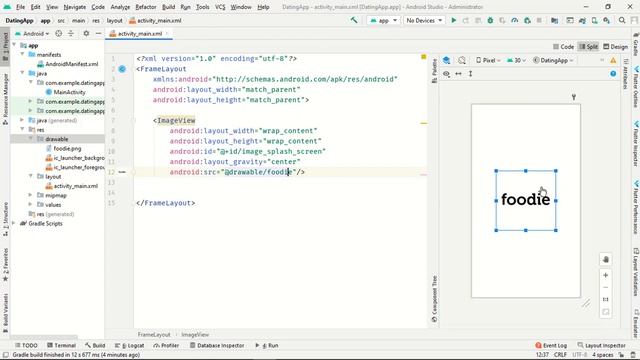The image size is (640, 360).
Task: Switch to Design view mode
Action: [616, 47]
